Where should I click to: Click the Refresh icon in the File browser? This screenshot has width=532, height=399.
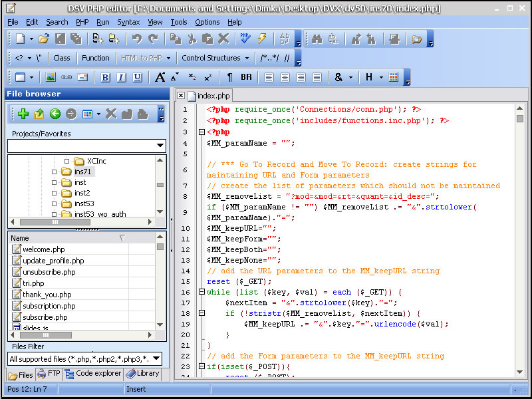tap(55, 114)
